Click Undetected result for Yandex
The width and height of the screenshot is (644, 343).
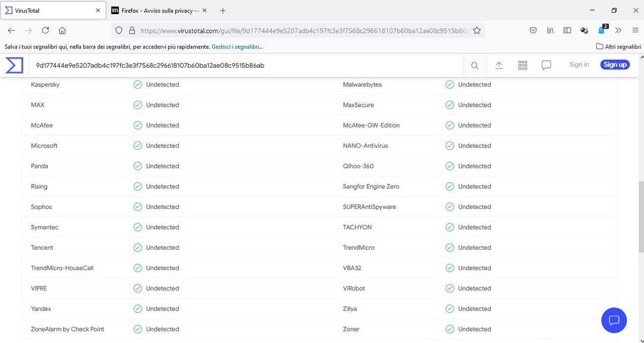163,309
